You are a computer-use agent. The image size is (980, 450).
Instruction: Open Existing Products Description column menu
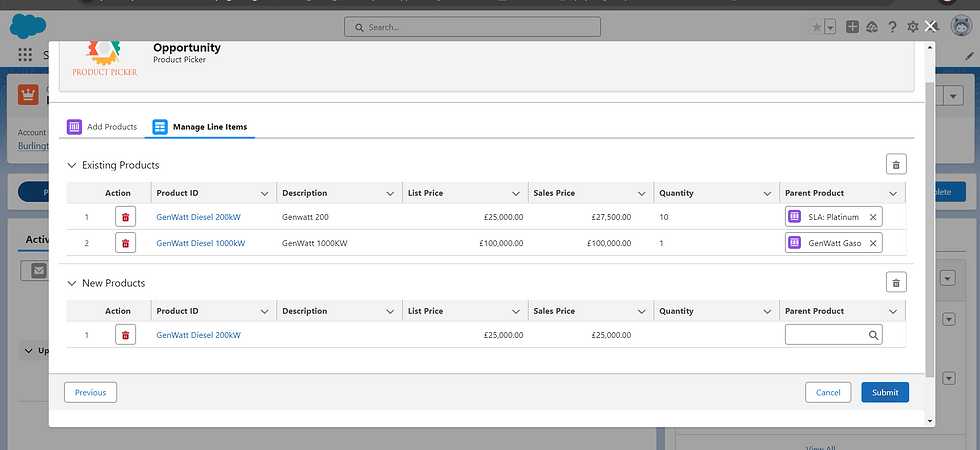coord(390,194)
